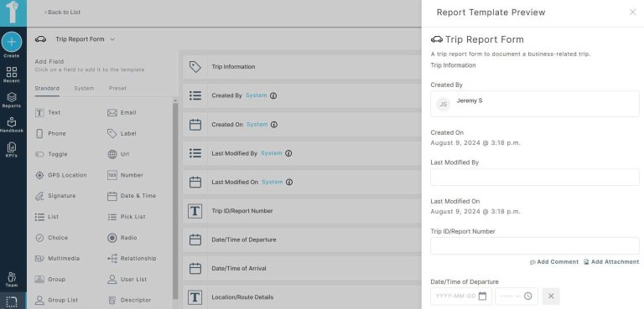The height and width of the screenshot is (309, 644).
Task: Click the Add Field list scrollbar
Action: (175, 201)
